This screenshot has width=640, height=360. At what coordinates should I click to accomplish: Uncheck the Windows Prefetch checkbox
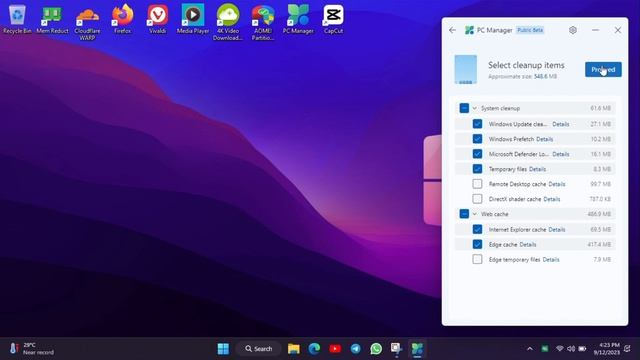[477, 139]
